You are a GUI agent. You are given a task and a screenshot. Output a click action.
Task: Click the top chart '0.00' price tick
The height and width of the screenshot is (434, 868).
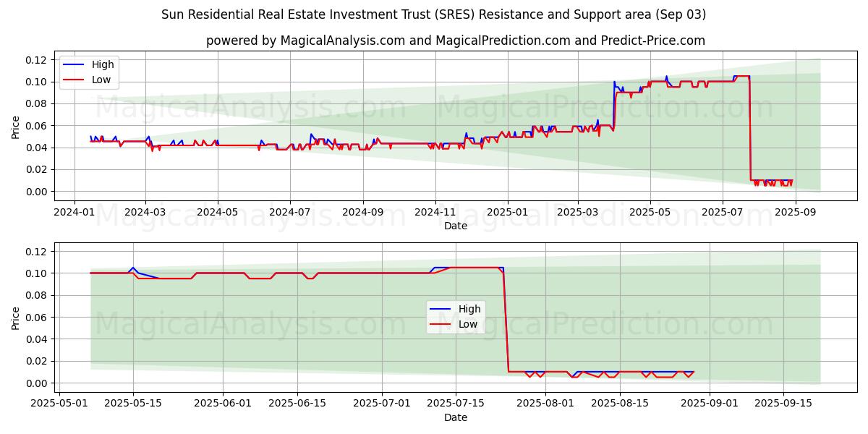coord(38,192)
